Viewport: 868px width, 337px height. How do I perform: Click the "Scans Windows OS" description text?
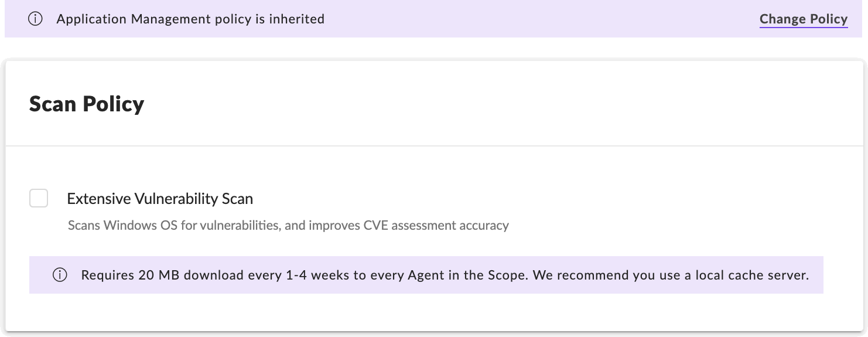(122, 225)
